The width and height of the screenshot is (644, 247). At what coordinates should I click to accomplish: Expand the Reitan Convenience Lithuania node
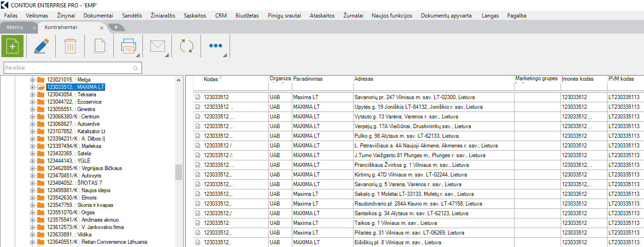[32, 242]
